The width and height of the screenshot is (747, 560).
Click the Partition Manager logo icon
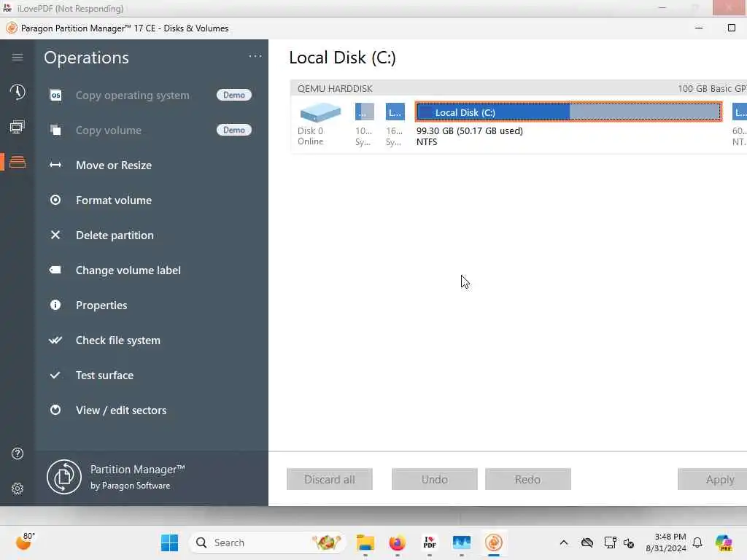(64, 477)
